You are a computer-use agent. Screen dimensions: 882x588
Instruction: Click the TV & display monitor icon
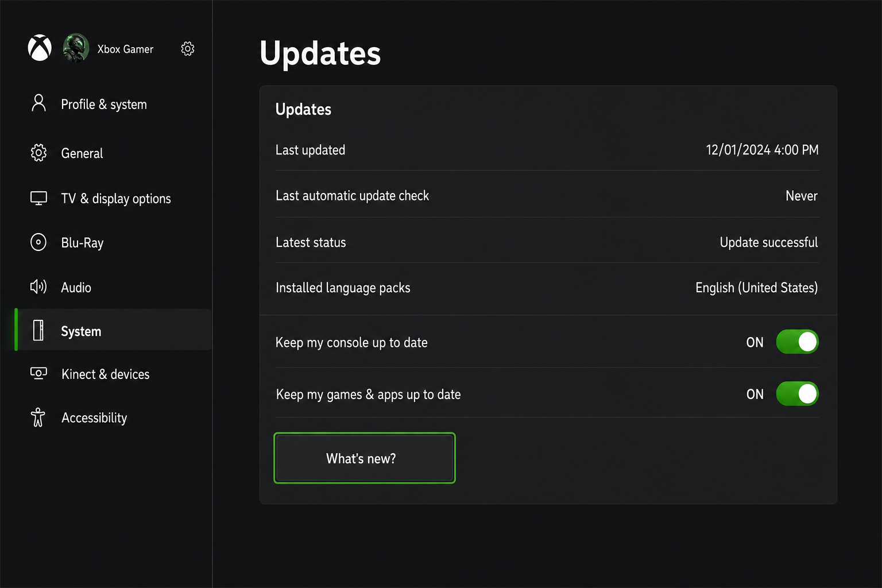pos(38,198)
